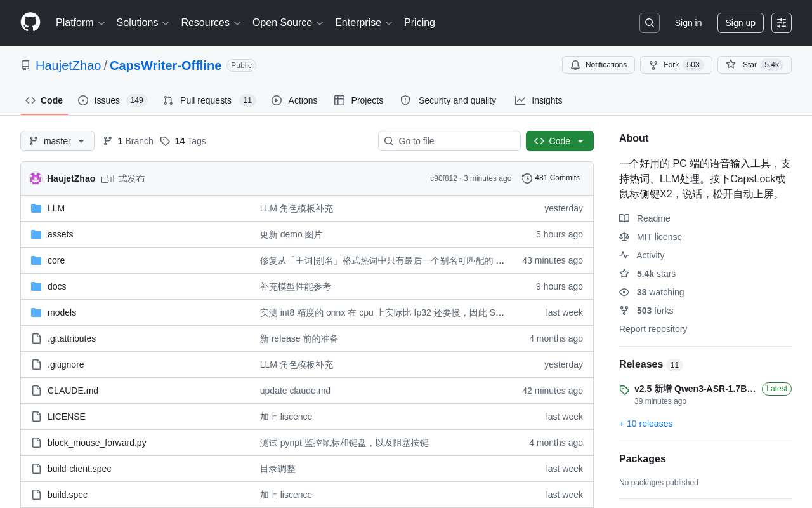Screen dimensions: 812x508
Task: Expand the Open Source menu
Action: [288, 23]
